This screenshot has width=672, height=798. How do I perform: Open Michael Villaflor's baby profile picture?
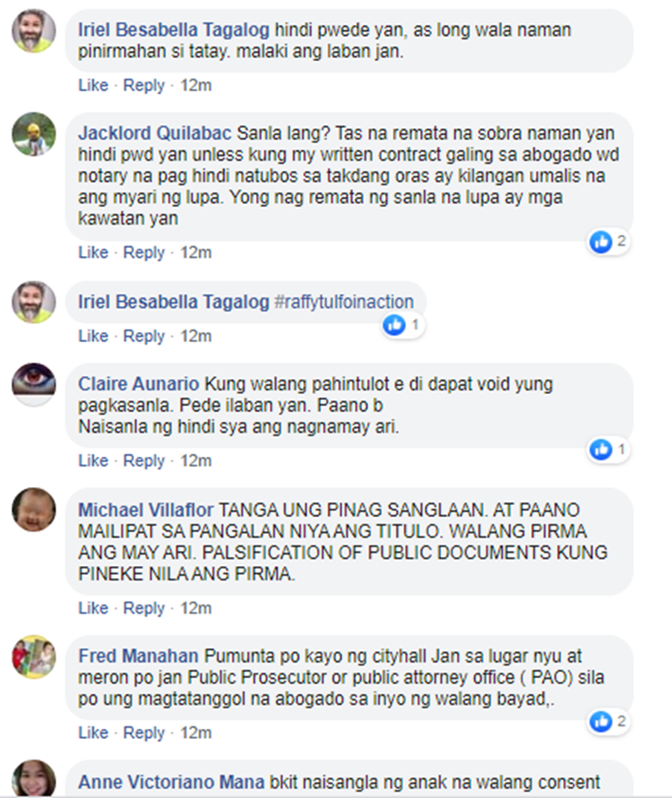click(x=34, y=510)
